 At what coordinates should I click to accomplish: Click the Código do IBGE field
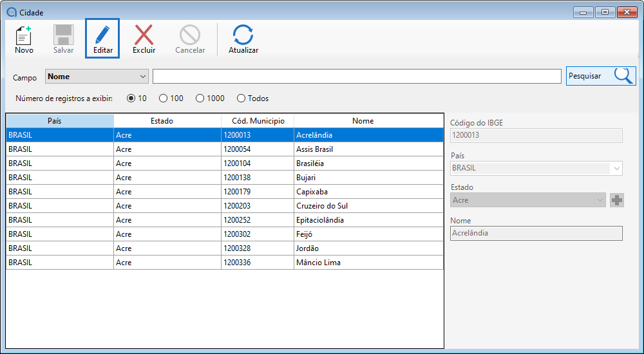pos(536,135)
